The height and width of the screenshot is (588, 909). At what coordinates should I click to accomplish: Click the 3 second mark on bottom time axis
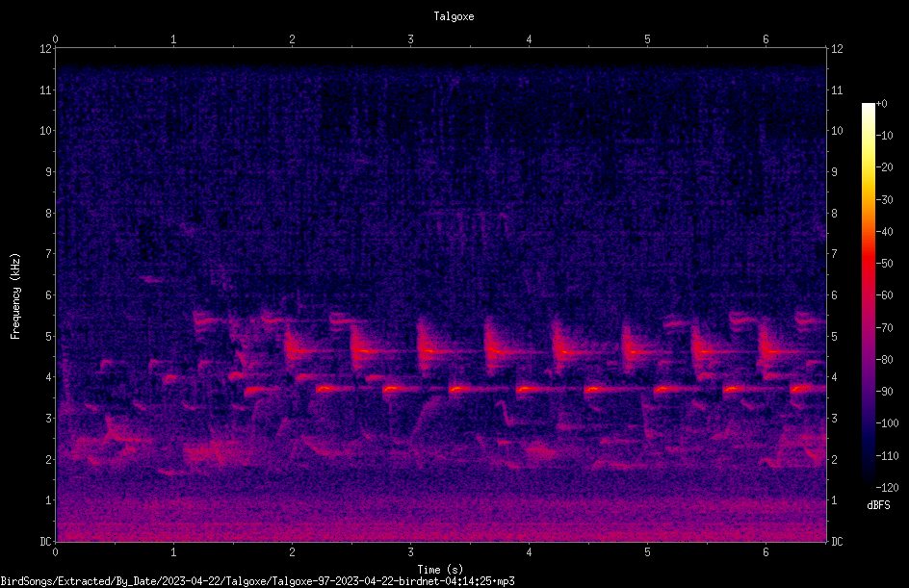point(410,552)
